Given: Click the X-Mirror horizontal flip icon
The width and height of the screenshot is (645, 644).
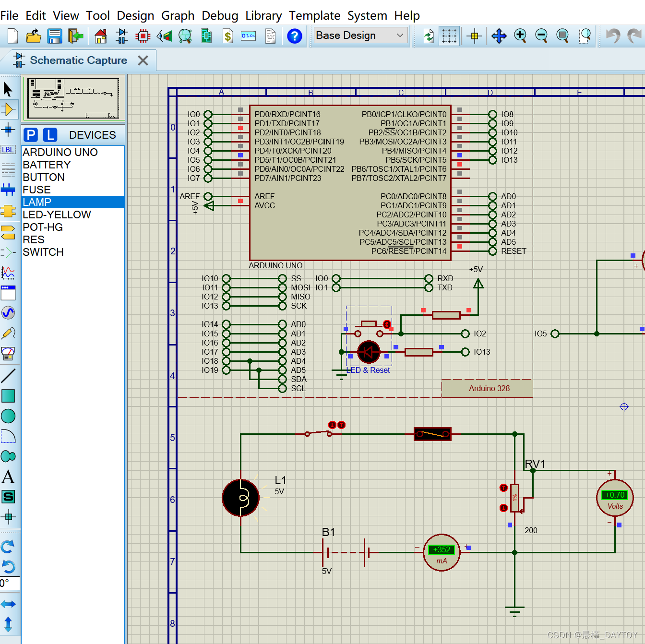Looking at the screenshot, I should click(8, 604).
